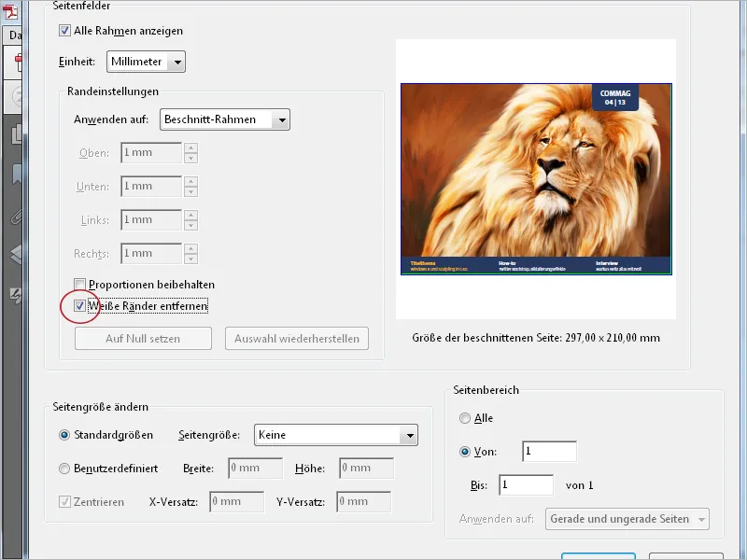Open signatures panel in Acrobat sidebar
Screen dimensions: 747x560
16,295
